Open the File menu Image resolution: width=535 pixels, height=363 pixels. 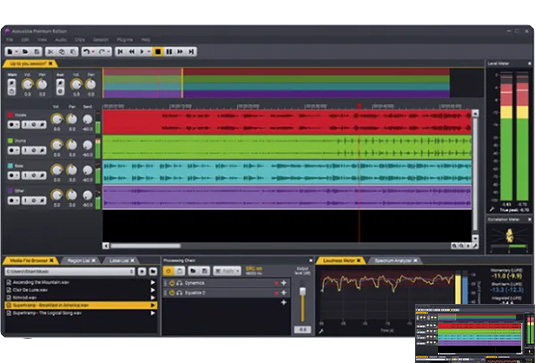coord(9,40)
